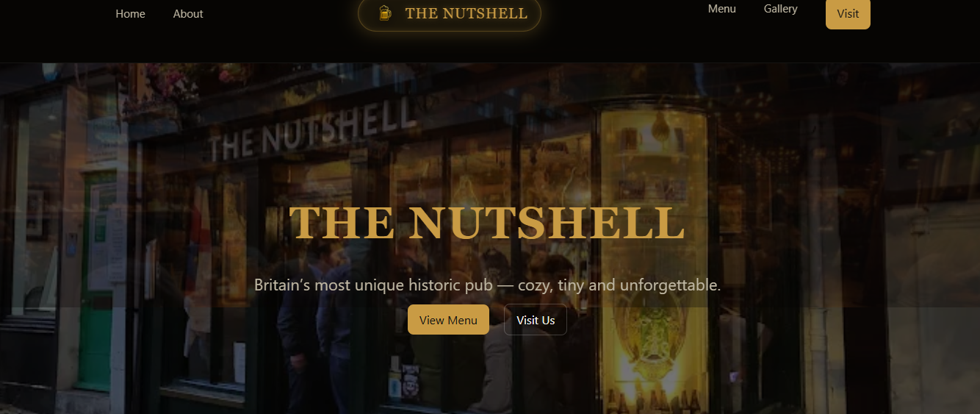Click THE NUTSHELL logo text in header

pyautogui.click(x=466, y=13)
